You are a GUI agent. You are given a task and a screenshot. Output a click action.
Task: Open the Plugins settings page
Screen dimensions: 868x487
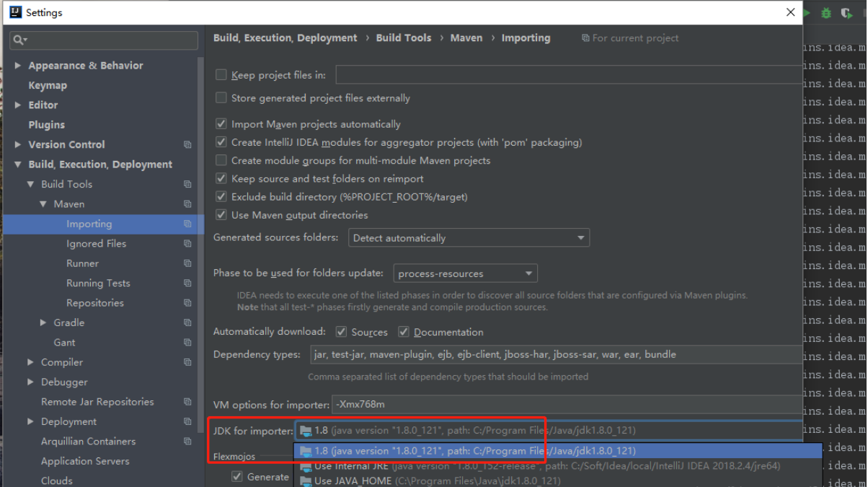coord(47,125)
